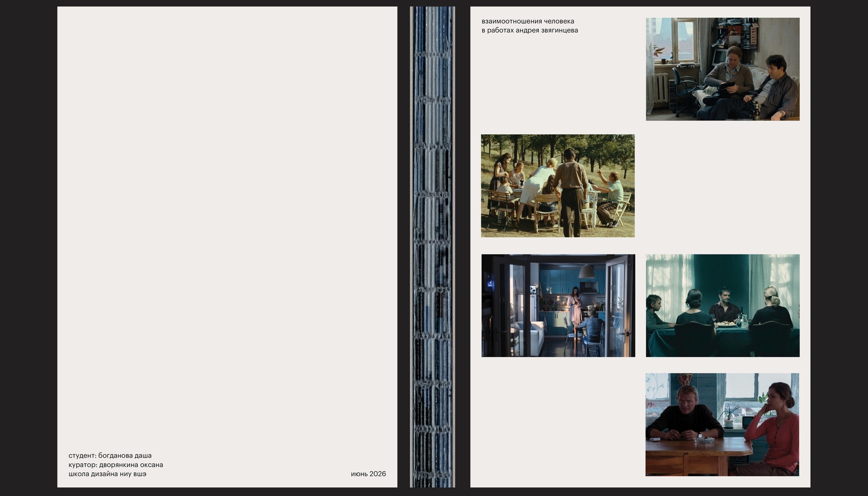The width and height of the screenshot is (868, 496).
Task: Select 'школа дизайна ниу вшэ' text
Action: tap(107, 474)
